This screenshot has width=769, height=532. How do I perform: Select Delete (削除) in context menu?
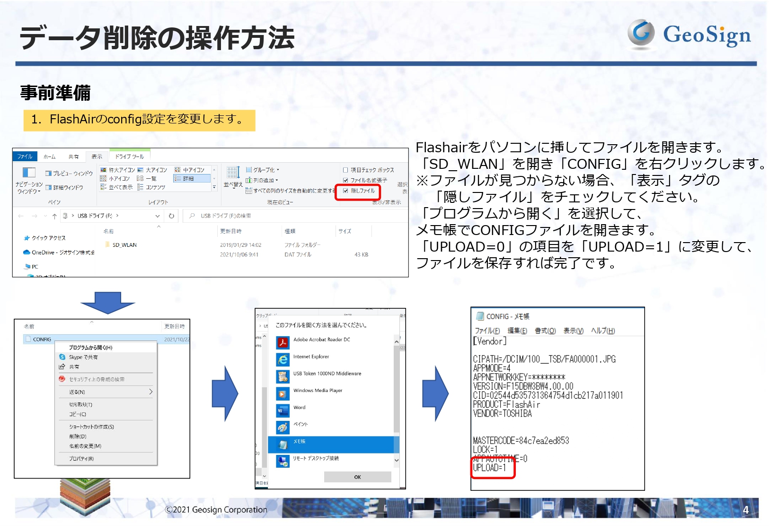pos(106,436)
